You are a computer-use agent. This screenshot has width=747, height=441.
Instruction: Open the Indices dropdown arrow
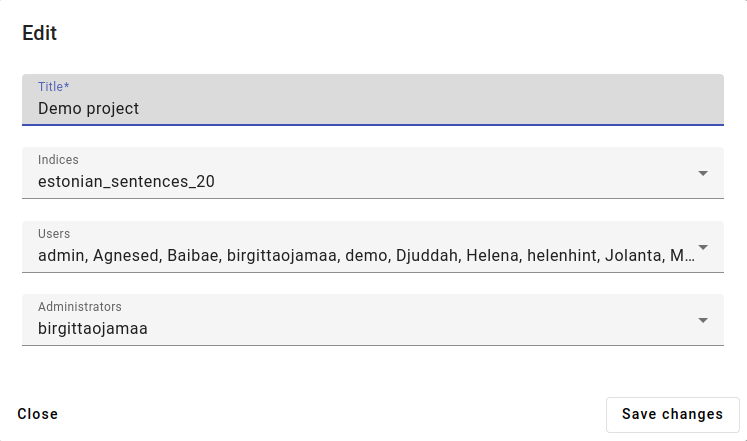[x=703, y=173]
